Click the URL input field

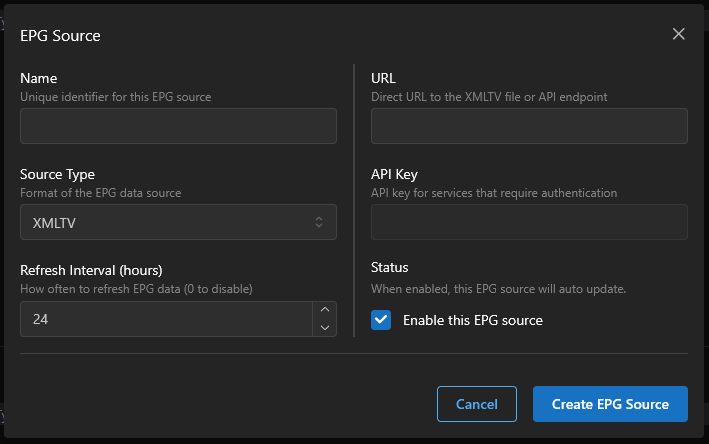(529, 126)
